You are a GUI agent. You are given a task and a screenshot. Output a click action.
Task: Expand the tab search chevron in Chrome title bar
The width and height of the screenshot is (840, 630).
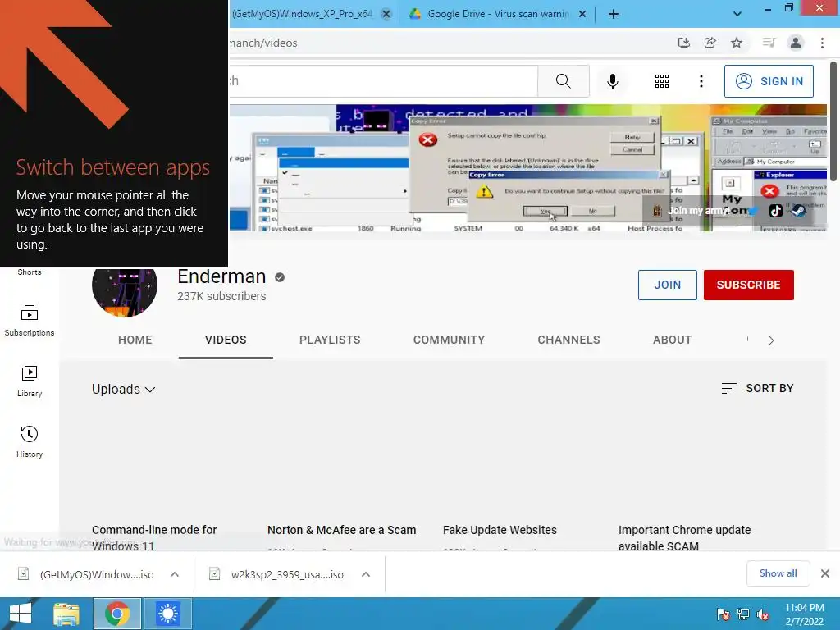(737, 14)
